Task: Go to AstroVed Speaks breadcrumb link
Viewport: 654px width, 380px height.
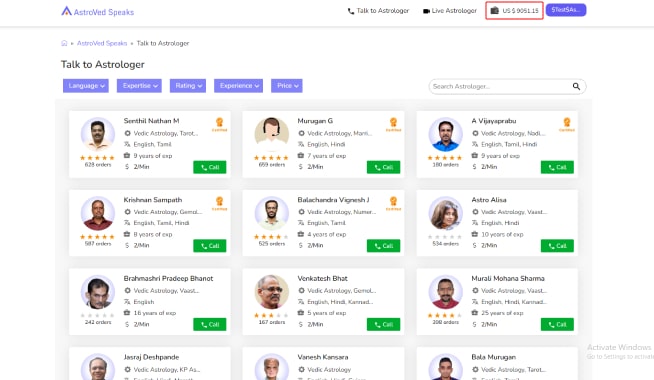Action: pos(102,43)
